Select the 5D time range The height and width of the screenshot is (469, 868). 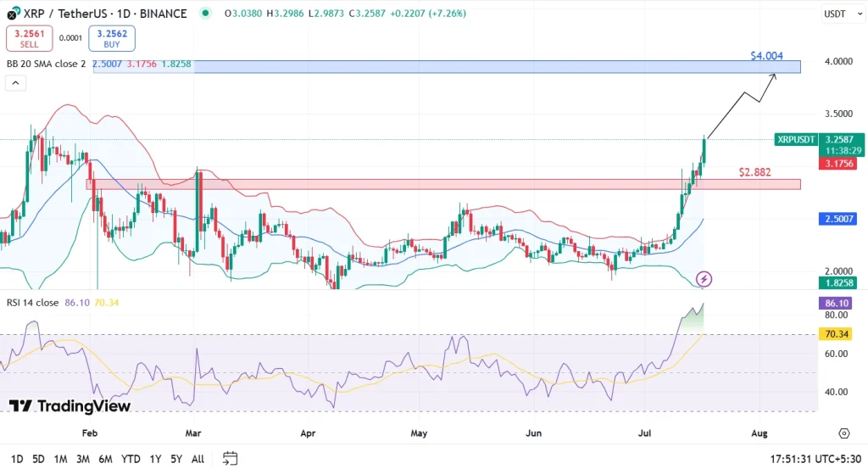[38, 459]
